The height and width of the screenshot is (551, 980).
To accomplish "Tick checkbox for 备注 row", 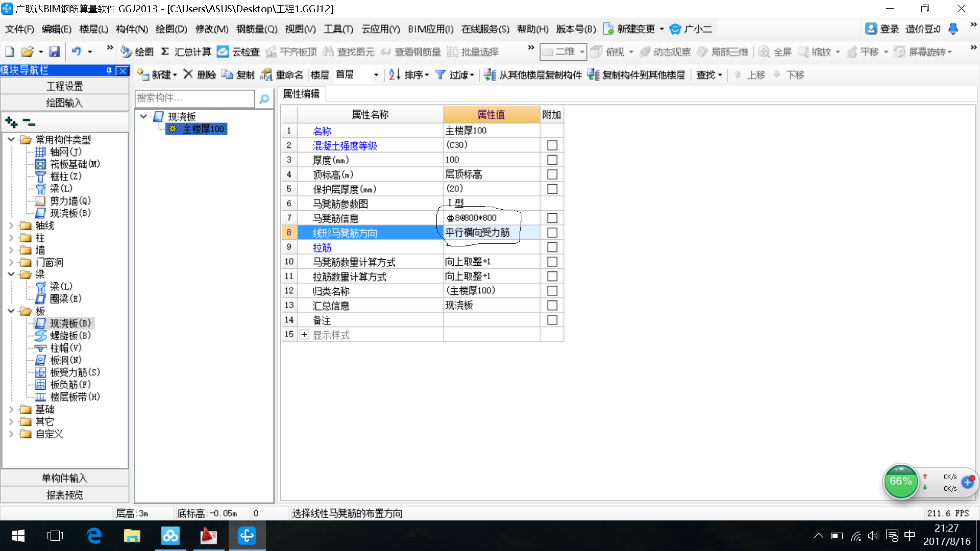I will [x=552, y=320].
